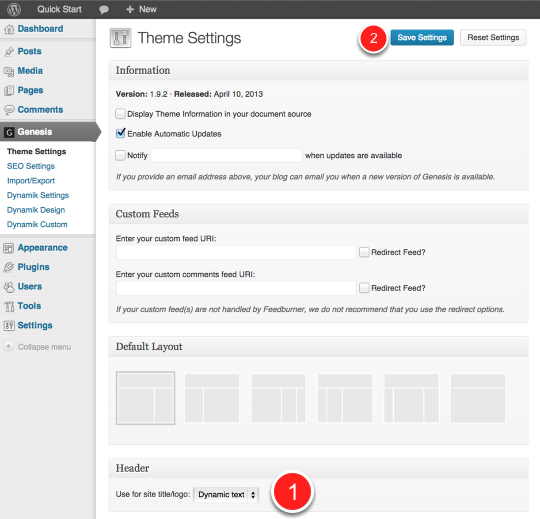Viewport: 540px width, 519px height.
Task: Click the Save Settings button
Action: tap(422, 38)
